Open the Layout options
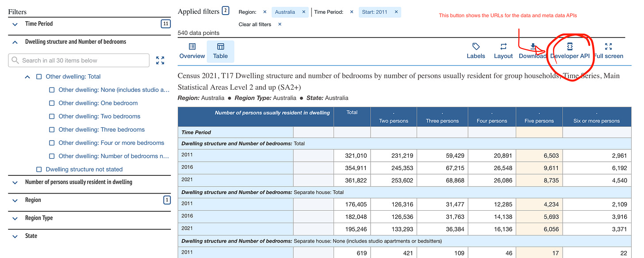This screenshot has height=258, width=644. click(x=503, y=47)
